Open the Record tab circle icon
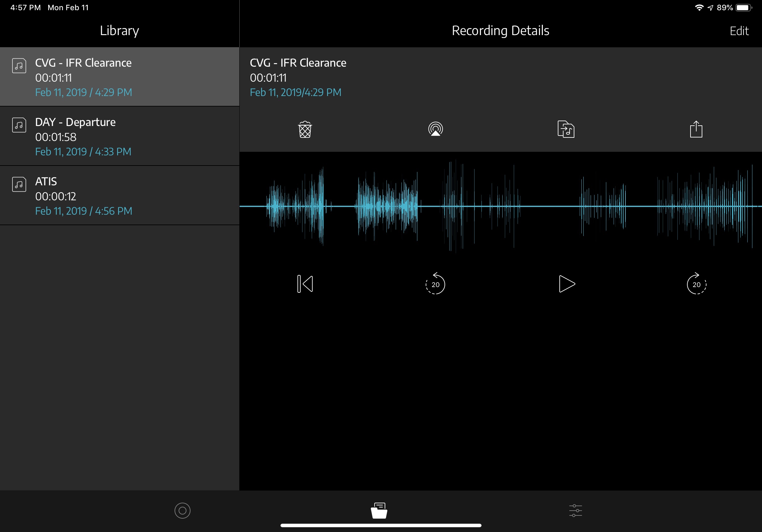 click(x=182, y=510)
